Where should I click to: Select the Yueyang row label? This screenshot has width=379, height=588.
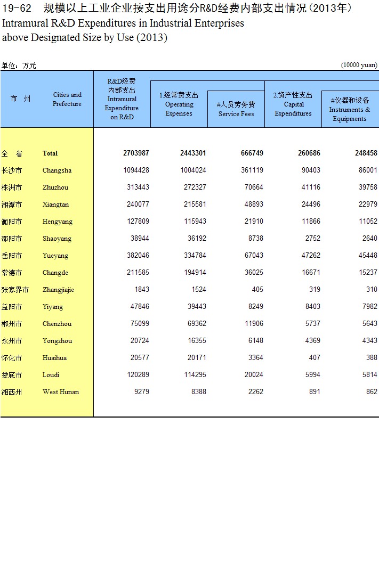click(55, 256)
